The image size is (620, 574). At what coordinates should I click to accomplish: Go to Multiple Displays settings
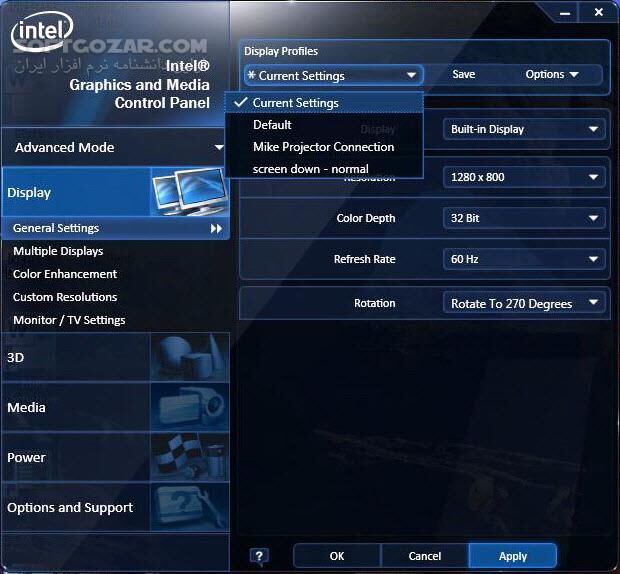58,251
